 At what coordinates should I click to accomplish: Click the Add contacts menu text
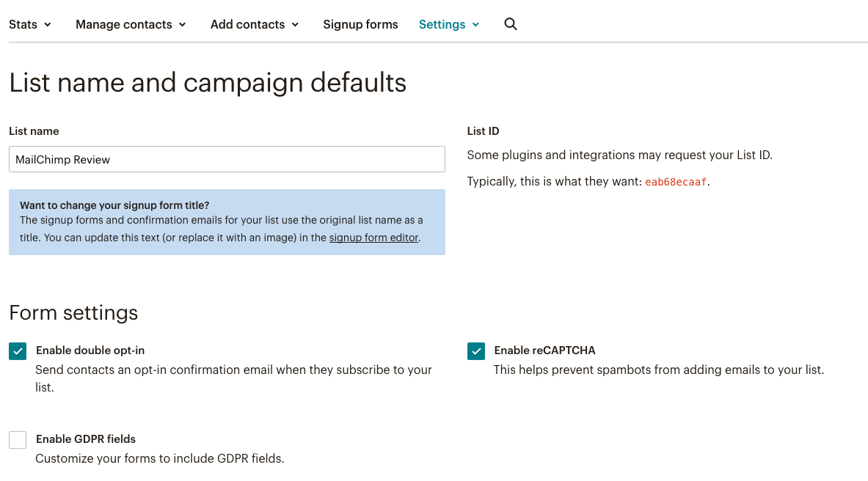click(247, 24)
